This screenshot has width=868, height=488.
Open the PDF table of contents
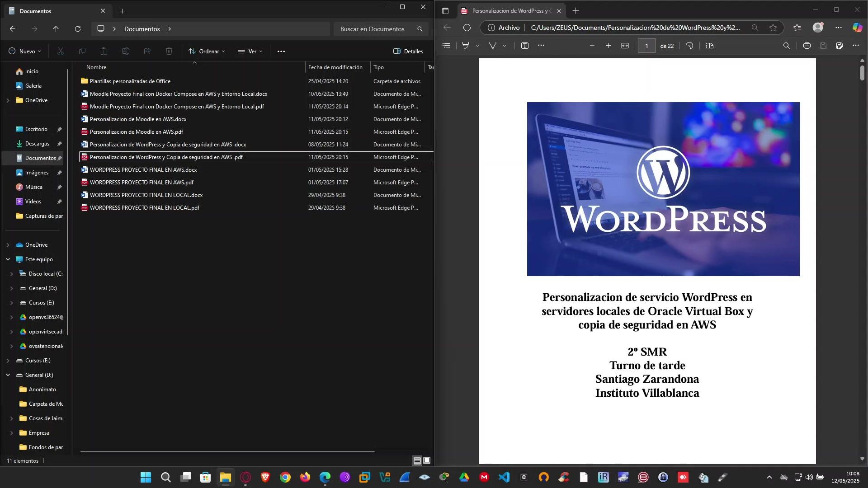[446, 46]
